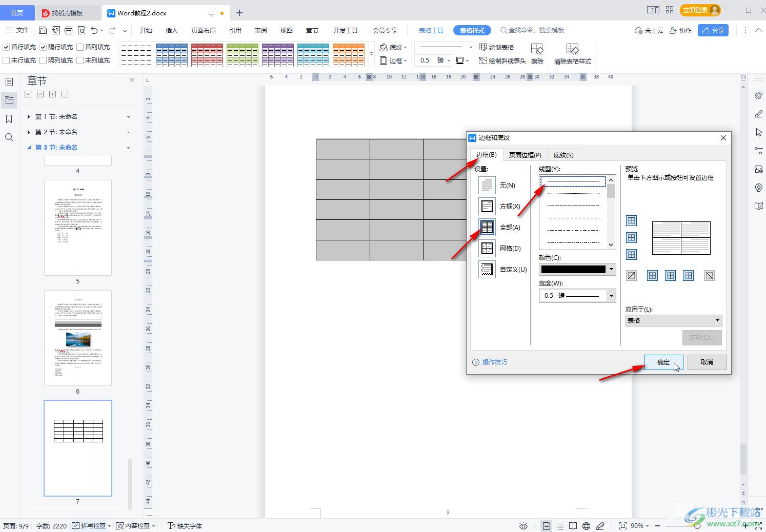Viewport: 766px width, 532px height.
Task: Select page 6 thumbnail in chapter panel
Action: pyautogui.click(x=78, y=338)
